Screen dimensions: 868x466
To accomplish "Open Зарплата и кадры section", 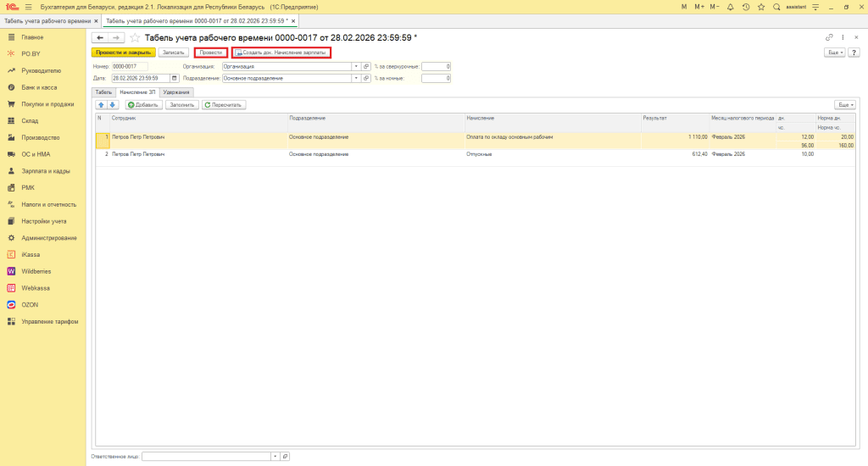I will (x=46, y=170).
